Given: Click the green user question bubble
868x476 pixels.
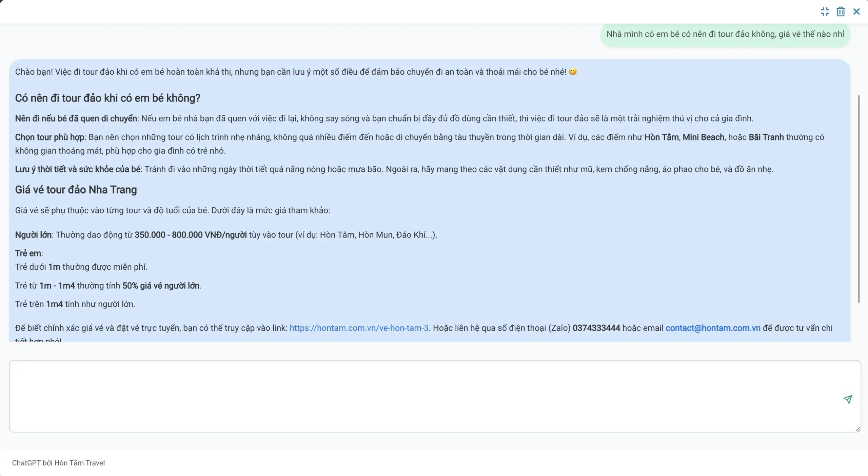Looking at the screenshot, I should coord(725,34).
